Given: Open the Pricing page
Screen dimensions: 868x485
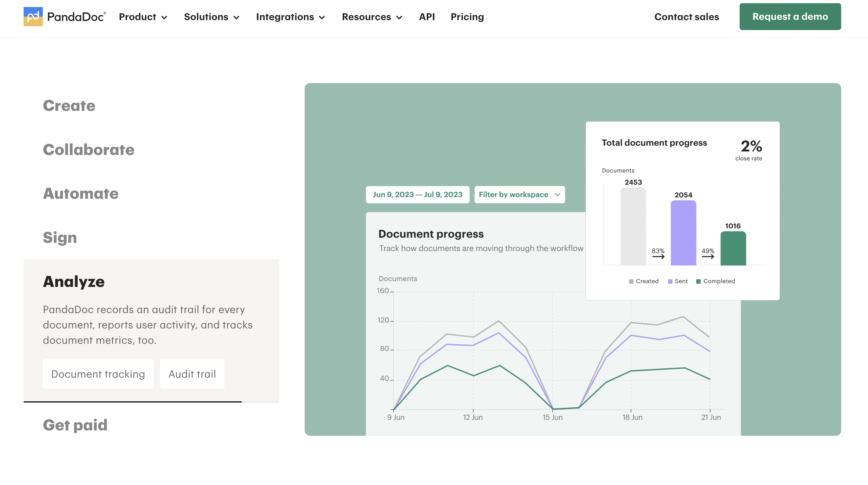Looking at the screenshot, I should point(467,17).
